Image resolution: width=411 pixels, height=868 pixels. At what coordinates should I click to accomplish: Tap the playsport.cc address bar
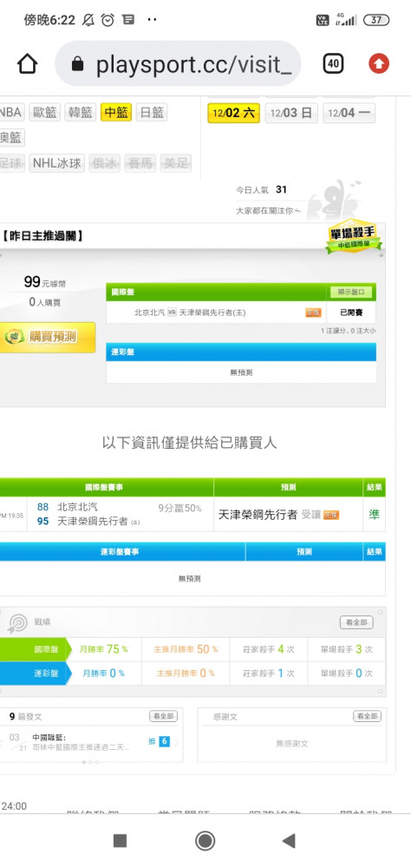point(178,64)
